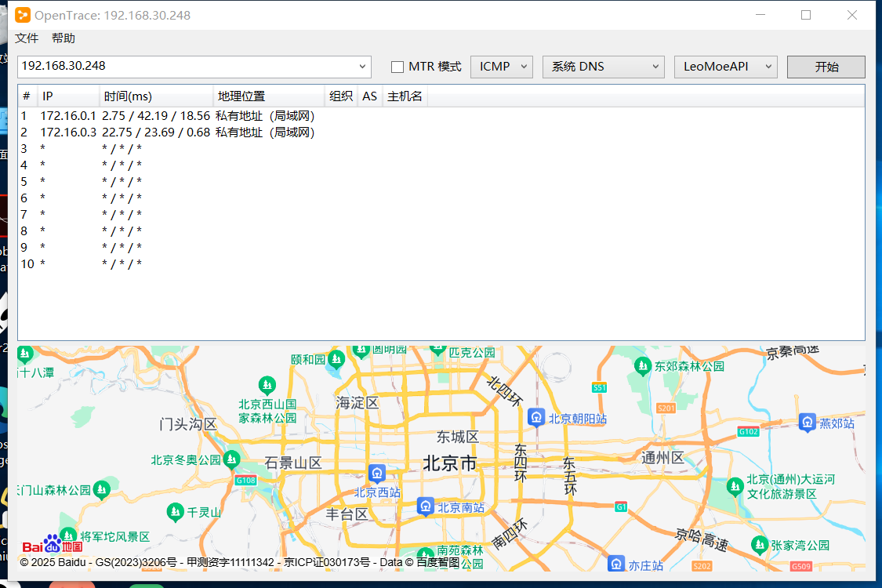Click the Beijing West Station map icon

(377, 474)
